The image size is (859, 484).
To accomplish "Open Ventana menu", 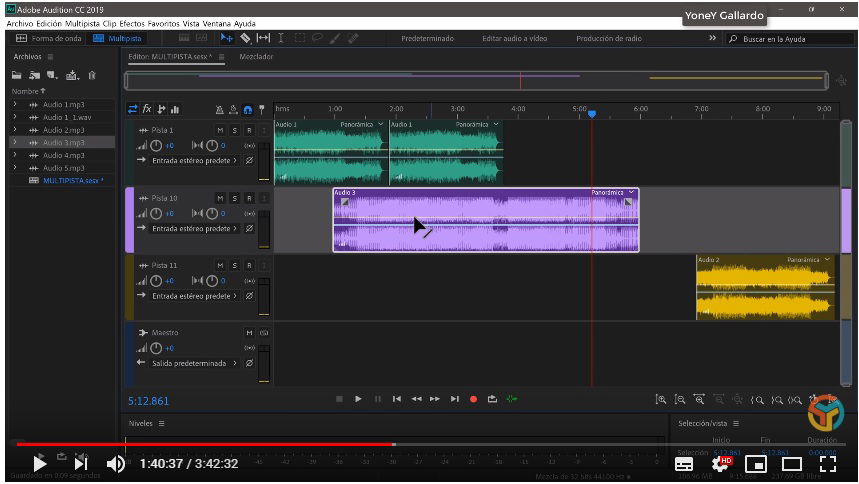I will tap(217, 24).
